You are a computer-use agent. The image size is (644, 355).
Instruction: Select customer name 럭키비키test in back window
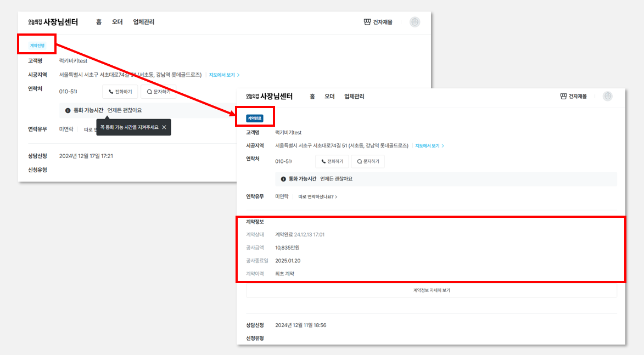point(73,61)
